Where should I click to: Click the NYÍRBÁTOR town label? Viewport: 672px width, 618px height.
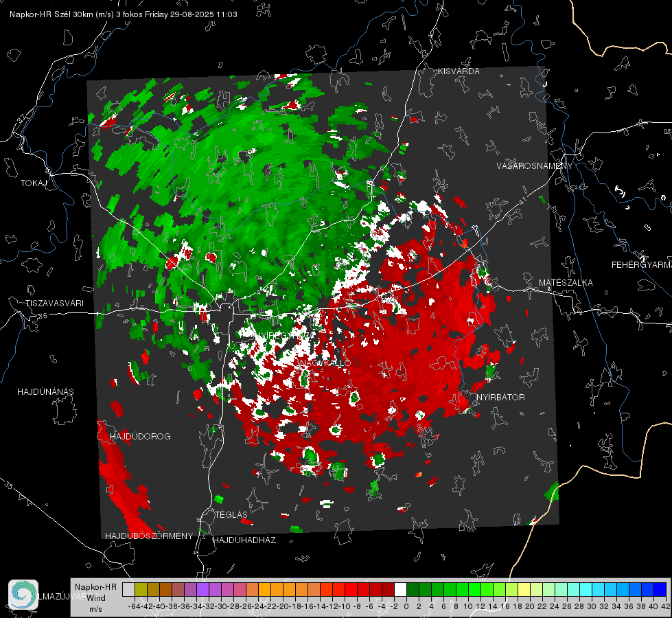click(500, 397)
